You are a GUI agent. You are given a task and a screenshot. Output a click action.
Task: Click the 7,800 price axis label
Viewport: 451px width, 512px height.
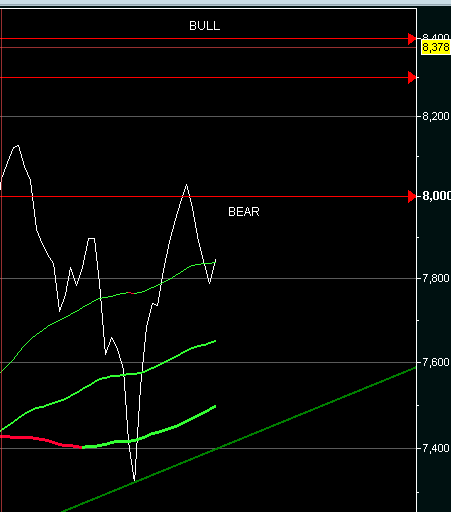pyautogui.click(x=436, y=278)
